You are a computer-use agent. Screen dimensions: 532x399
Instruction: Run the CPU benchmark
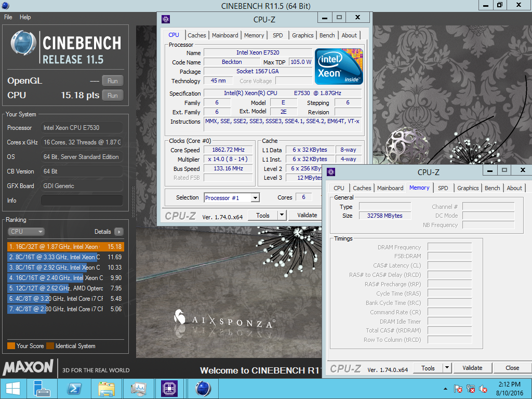[113, 96]
